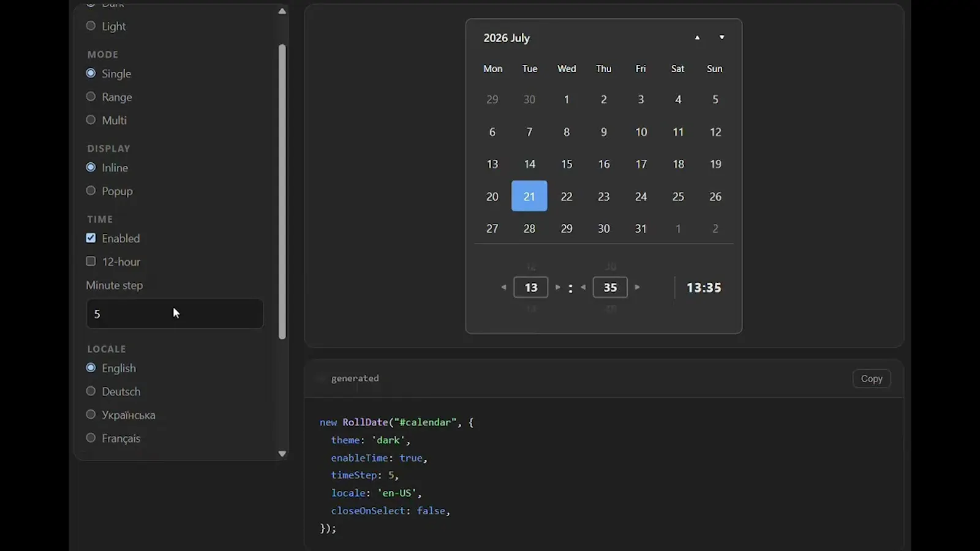Select the Light theme radio button
The image size is (980, 551).
click(x=91, y=26)
